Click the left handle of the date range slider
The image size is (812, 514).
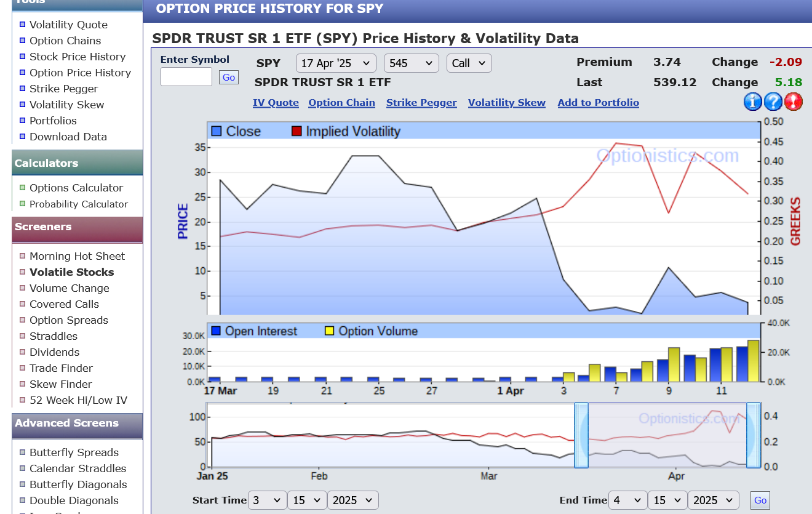coord(581,435)
